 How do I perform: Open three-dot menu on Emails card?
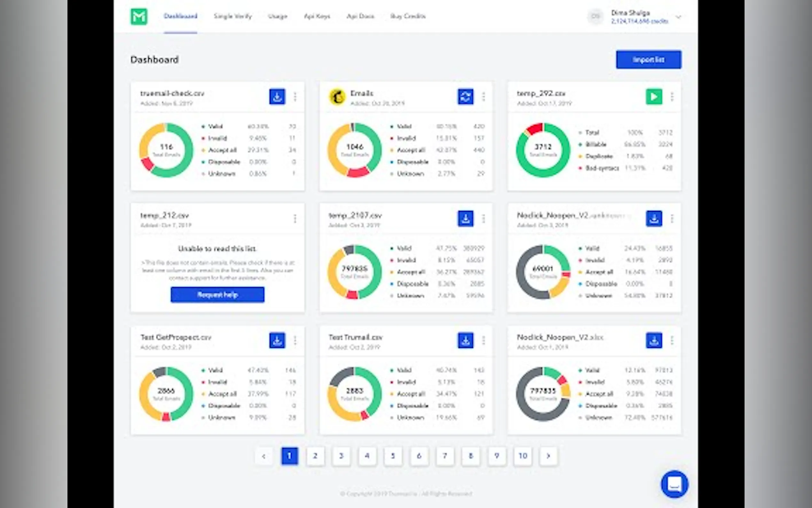point(483,97)
